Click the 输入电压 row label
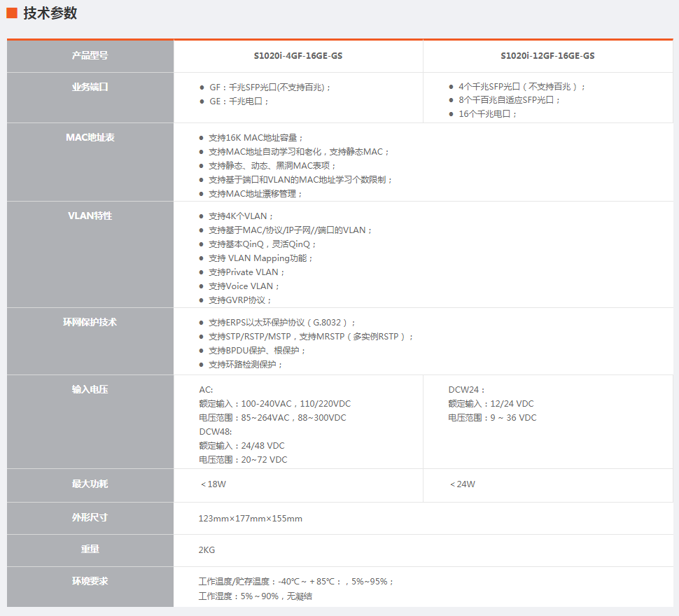679x616 pixels. pyautogui.click(x=90, y=389)
